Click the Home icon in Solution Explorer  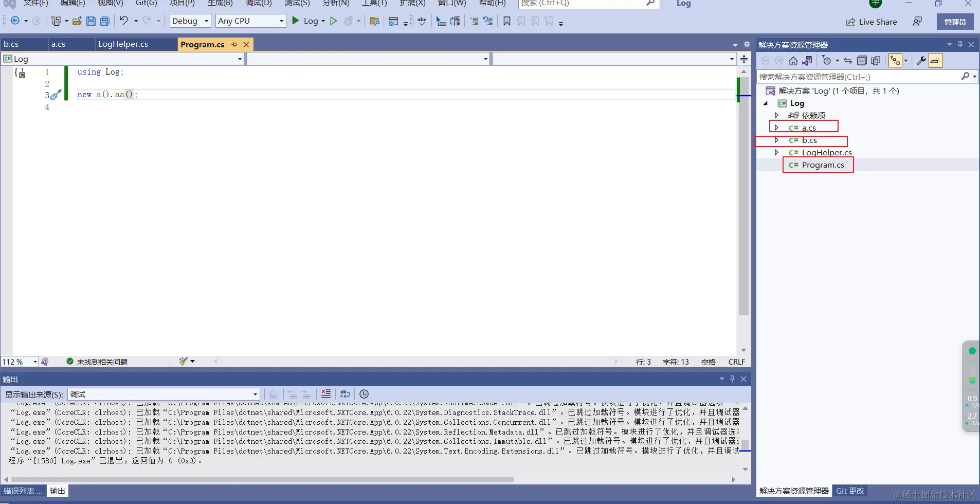(793, 61)
